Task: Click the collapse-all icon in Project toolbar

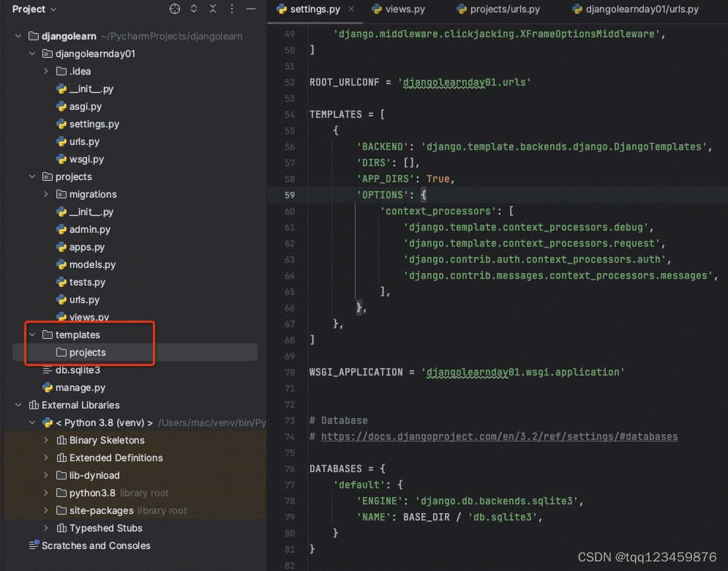Action: pos(213,9)
